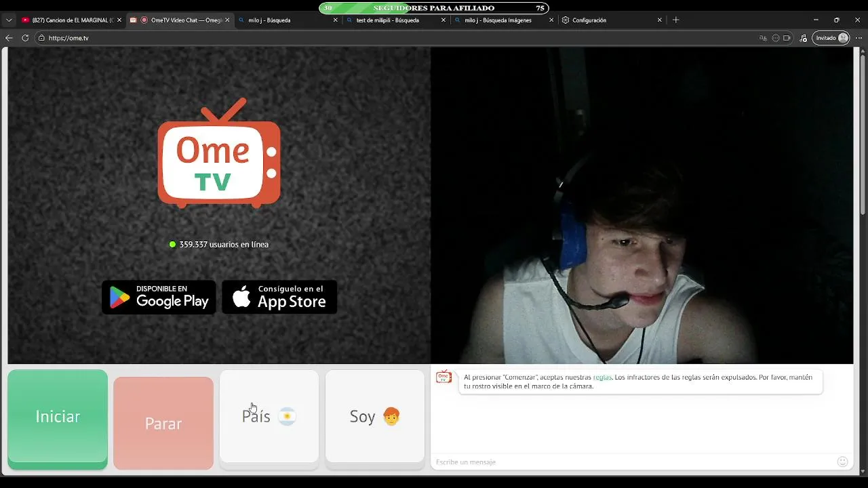Screen dimensions: 868x488
Task: Click the circular icon beside the translate icon
Action: 776,38
